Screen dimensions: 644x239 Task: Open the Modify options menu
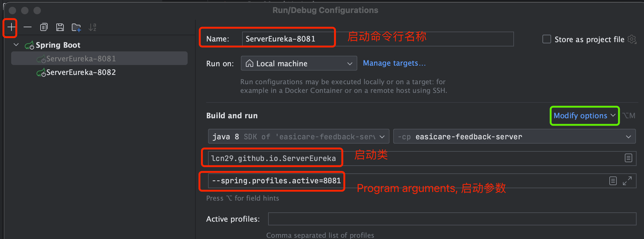coord(584,116)
